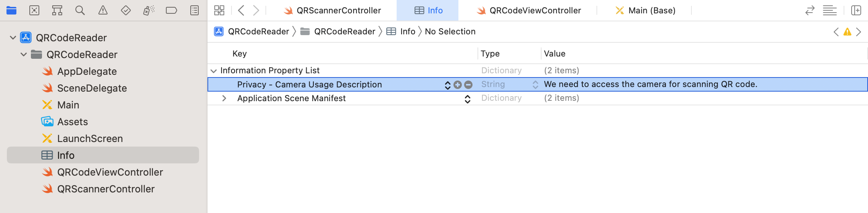Show the Symbol navigator
This screenshot has height=213, width=868.
57,10
